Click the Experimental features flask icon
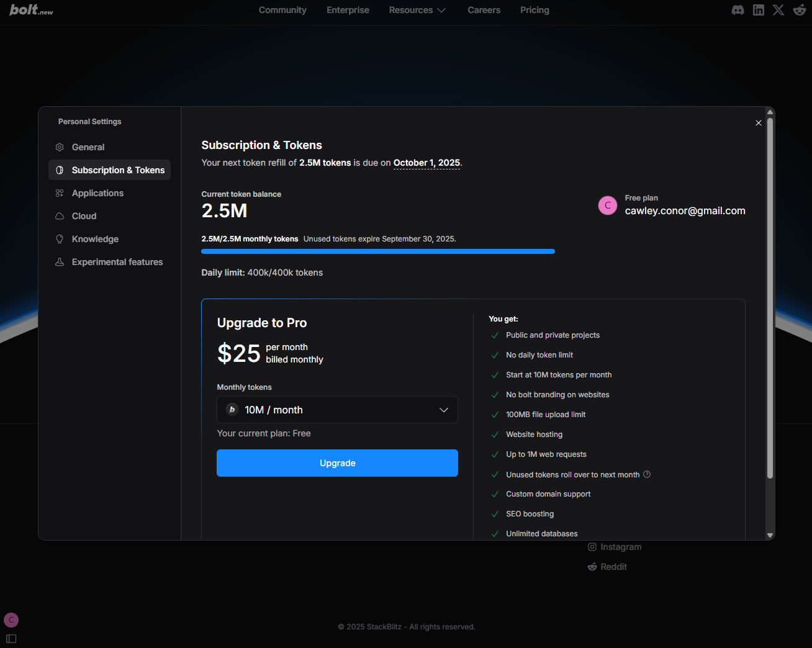The width and height of the screenshot is (812, 648). (x=60, y=262)
